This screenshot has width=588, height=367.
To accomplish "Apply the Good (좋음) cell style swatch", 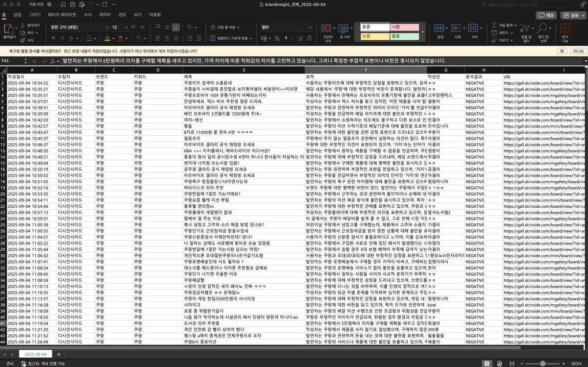I will coord(404,36).
